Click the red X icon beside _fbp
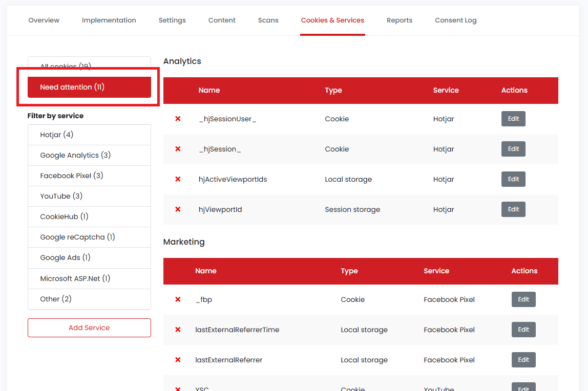This screenshot has width=588, height=391. [178, 299]
